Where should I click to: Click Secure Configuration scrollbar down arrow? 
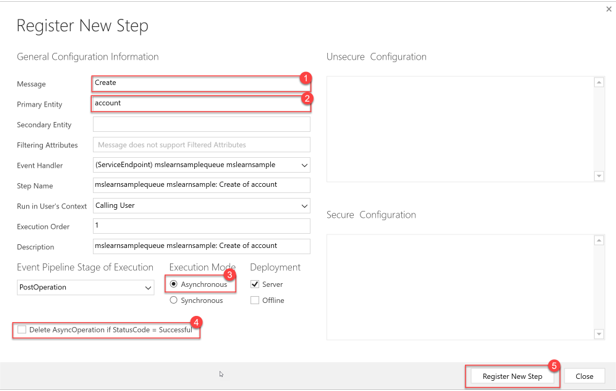(599, 334)
